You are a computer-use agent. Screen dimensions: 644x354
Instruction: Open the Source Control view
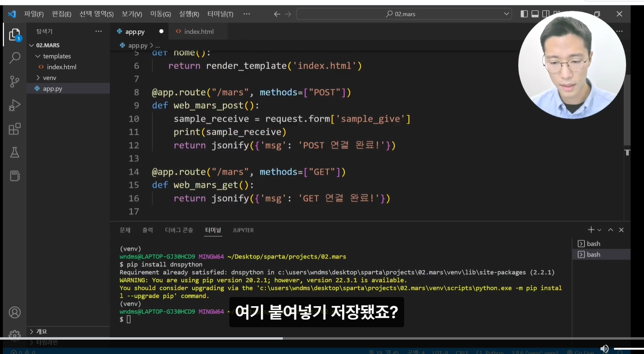coord(15,81)
